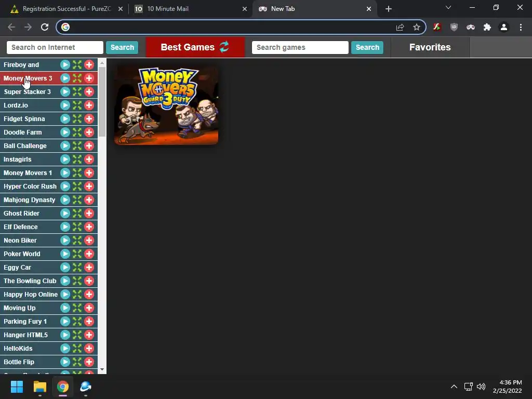Screen dimensions: 532x399
Task: Open Windows Start menu
Action: tap(17, 387)
